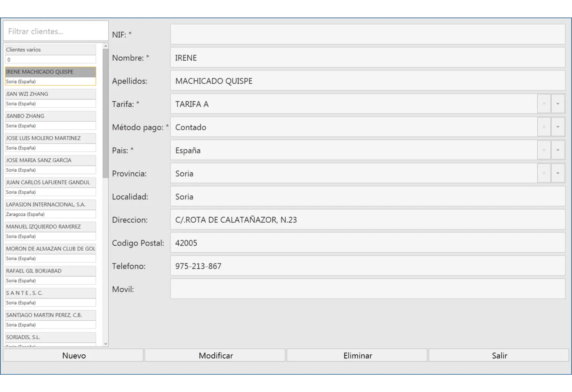Choose RAFAEL GIL BORJABAD from list
Viewport: 572px width, 392px height.
[x=50, y=271]
